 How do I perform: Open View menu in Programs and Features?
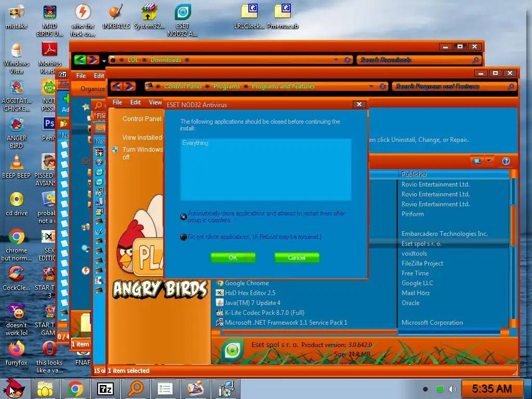click(x=155, y=102)
